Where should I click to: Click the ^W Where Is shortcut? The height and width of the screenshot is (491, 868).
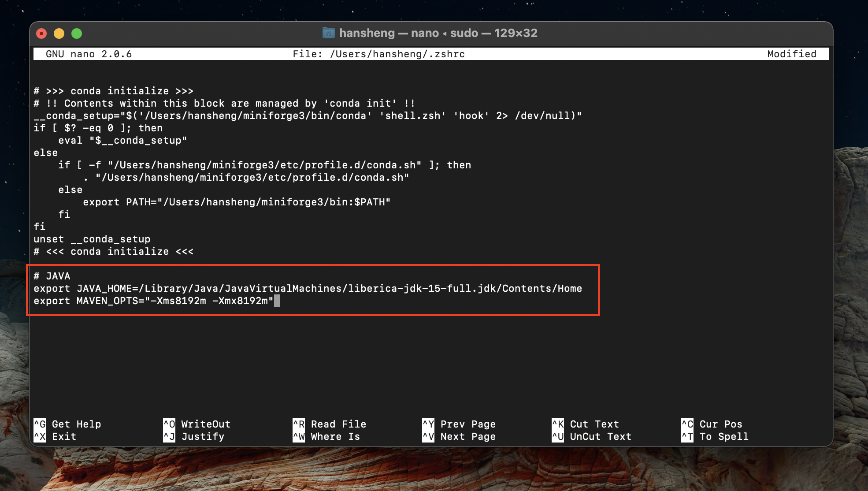click(x=326, y=436)
